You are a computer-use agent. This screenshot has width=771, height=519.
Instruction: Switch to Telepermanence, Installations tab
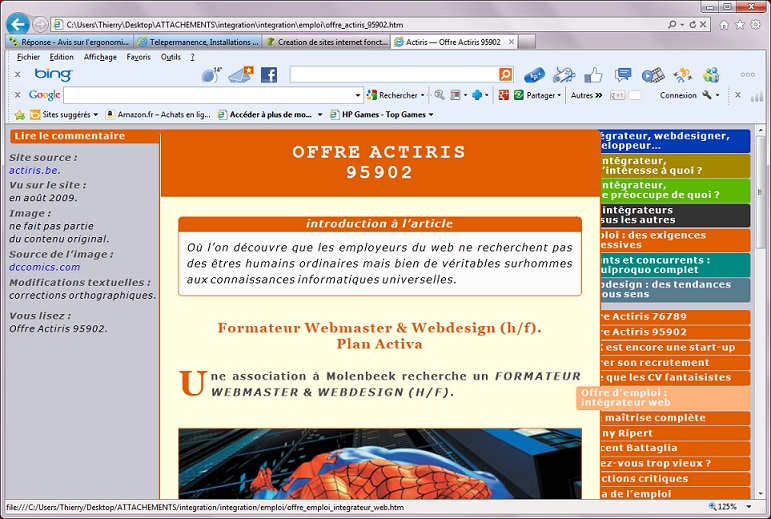tap(198, 42)
